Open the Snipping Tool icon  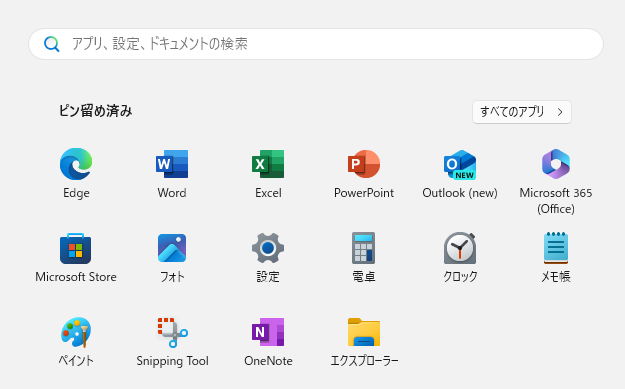[172, 332]
